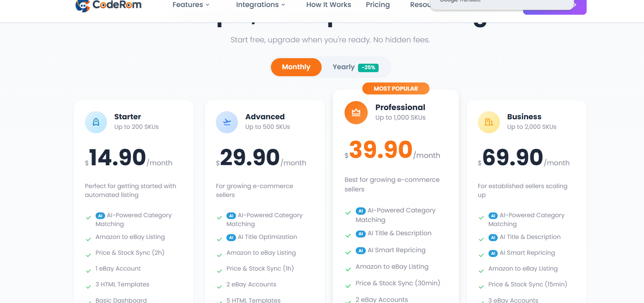Image resolution: width=644 pixels, height=303 pixels.
Task: Open the How It Works page
Action: coord(329,5)
